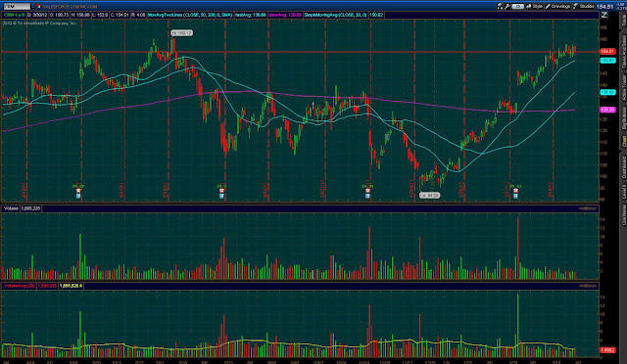The image size is (627, 364).
Task: Click the cyan 150.82 moving average price tag
Action: click(607, 61)
